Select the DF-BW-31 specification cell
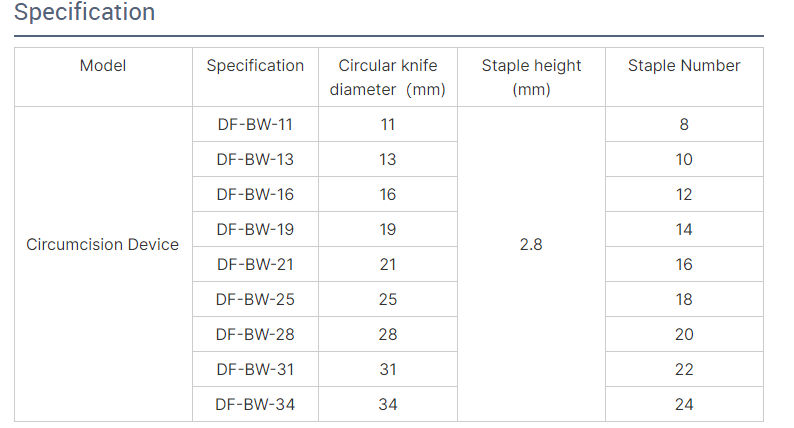 coord(255,370)
